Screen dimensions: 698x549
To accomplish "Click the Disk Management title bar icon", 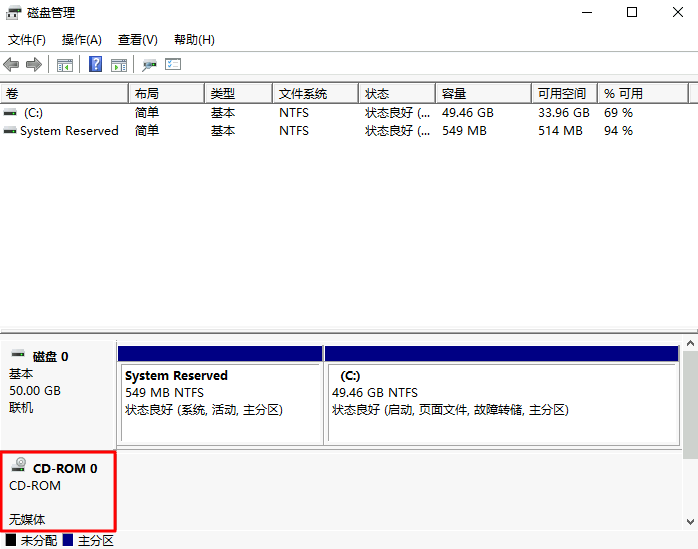I will [13, 12].
